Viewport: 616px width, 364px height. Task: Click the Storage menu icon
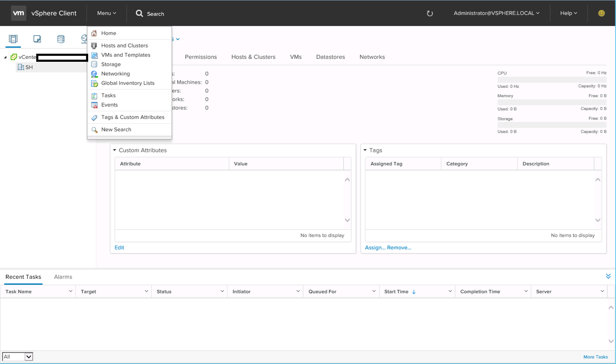pyautogui.click(x=94, y=64)
